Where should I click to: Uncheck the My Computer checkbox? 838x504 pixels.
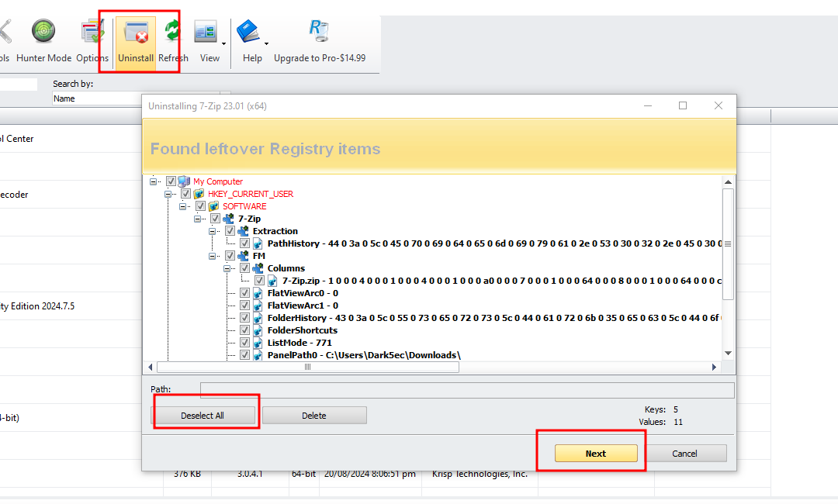tap(171, 181)
